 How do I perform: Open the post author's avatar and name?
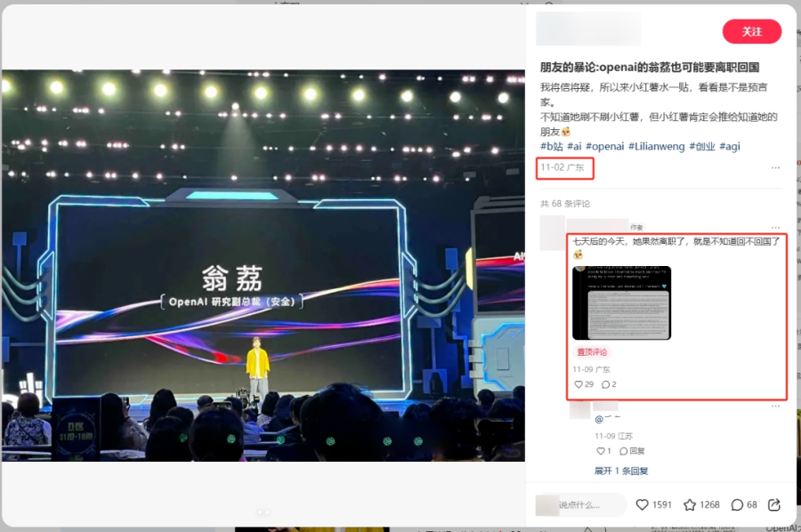click(588, 28)
